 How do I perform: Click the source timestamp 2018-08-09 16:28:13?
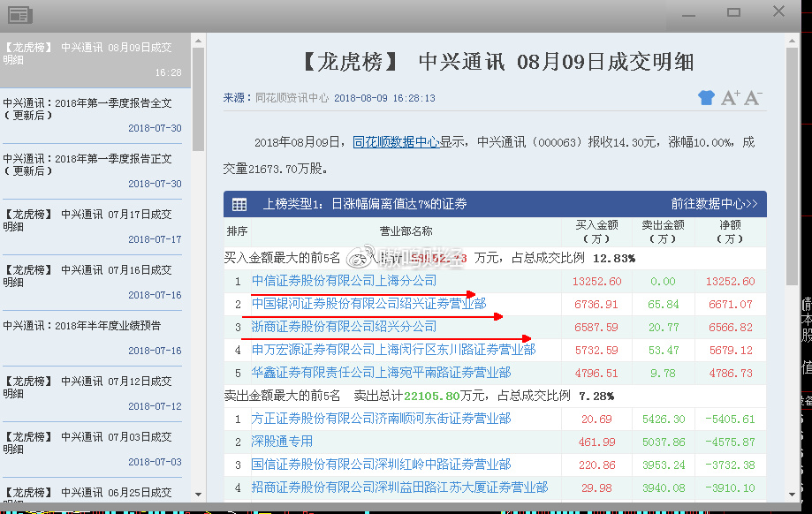click(x=384, y=98)
